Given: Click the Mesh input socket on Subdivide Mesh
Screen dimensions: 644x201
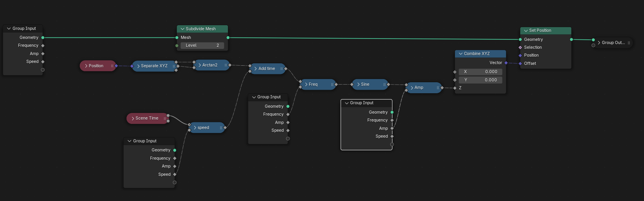Looking at the screenshot, I should [x=177, y=38].
